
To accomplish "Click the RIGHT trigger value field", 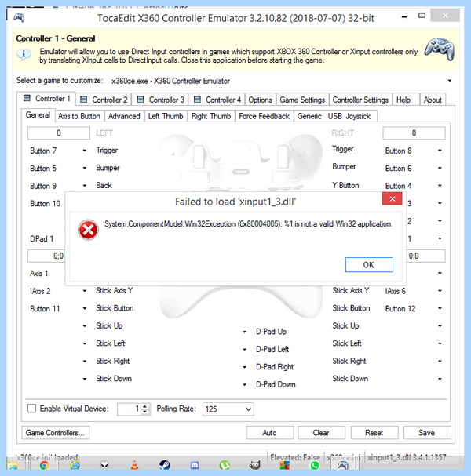I will pos(414,133).
